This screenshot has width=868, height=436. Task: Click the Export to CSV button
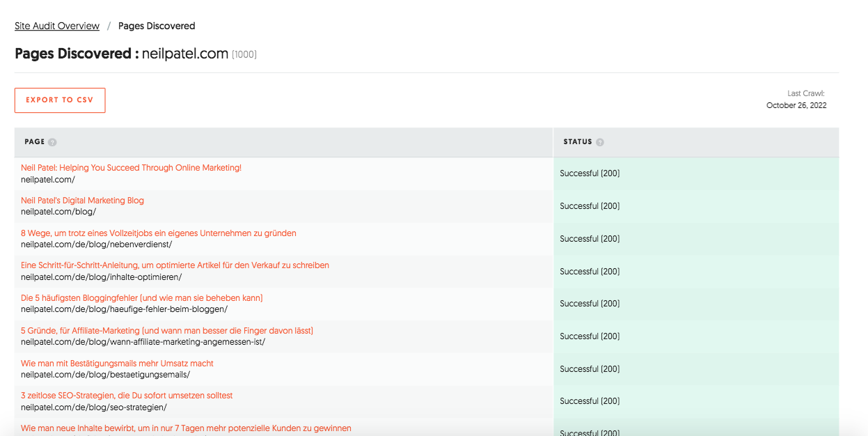(60, 100)
